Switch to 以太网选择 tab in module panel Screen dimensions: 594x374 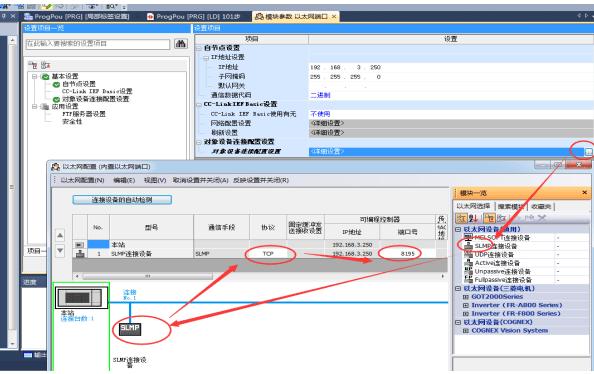pyautogui.click(x=473, y=206)
